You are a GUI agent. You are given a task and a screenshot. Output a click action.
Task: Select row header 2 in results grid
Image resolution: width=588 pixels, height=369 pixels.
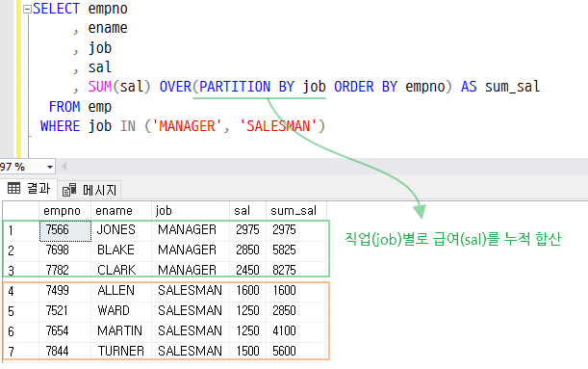[x=20, y=250]
